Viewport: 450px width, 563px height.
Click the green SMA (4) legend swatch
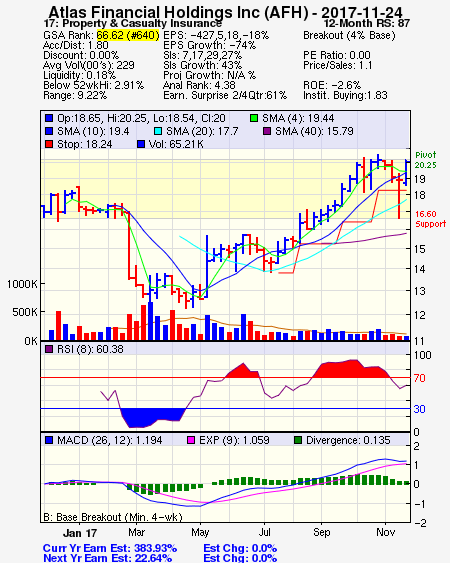pyautogui.click(x=254, y=118)
